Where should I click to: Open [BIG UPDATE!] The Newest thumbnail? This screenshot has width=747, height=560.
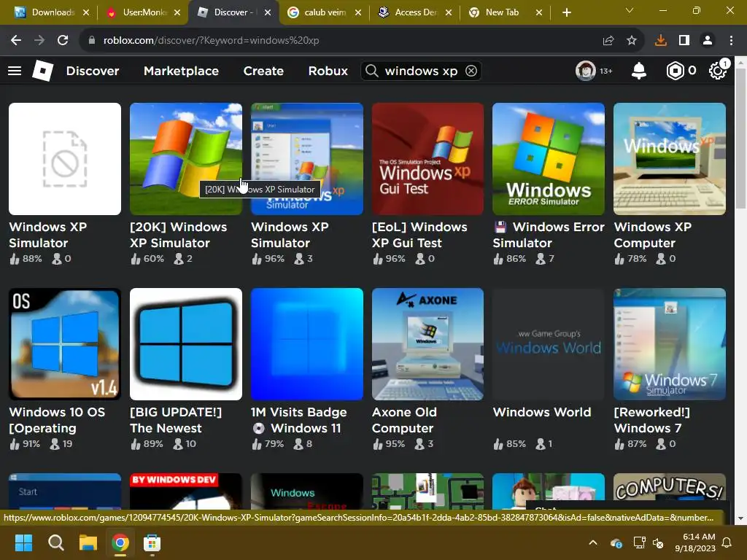pos(186,344)
